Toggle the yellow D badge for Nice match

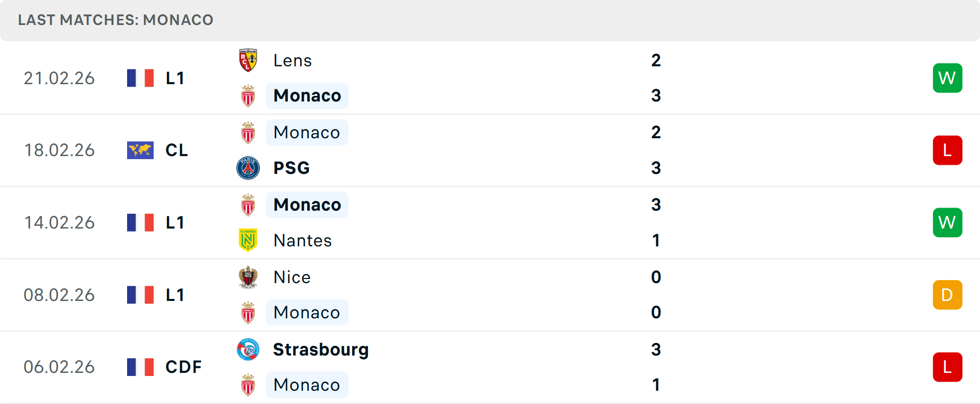[x=948, y=294]
